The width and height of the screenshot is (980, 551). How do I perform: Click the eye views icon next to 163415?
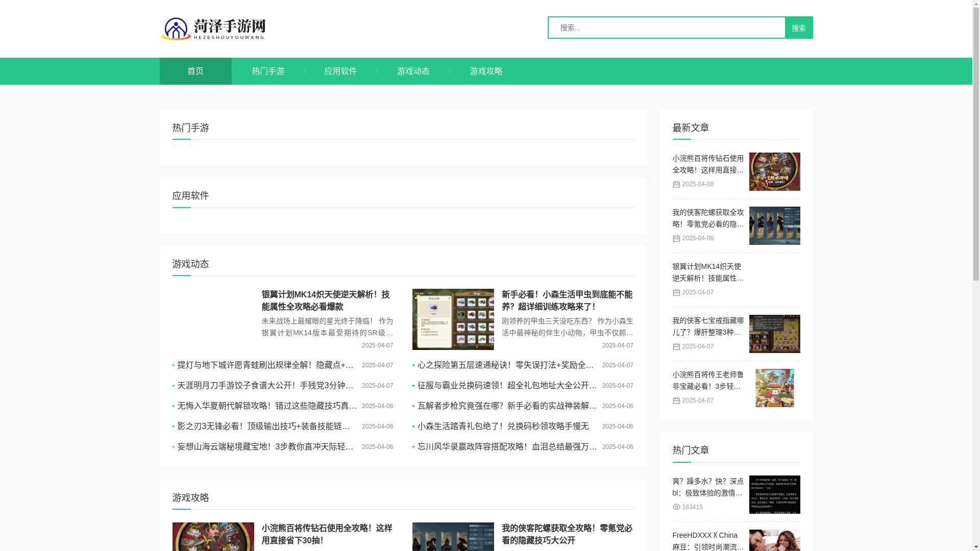pos(676,507)
